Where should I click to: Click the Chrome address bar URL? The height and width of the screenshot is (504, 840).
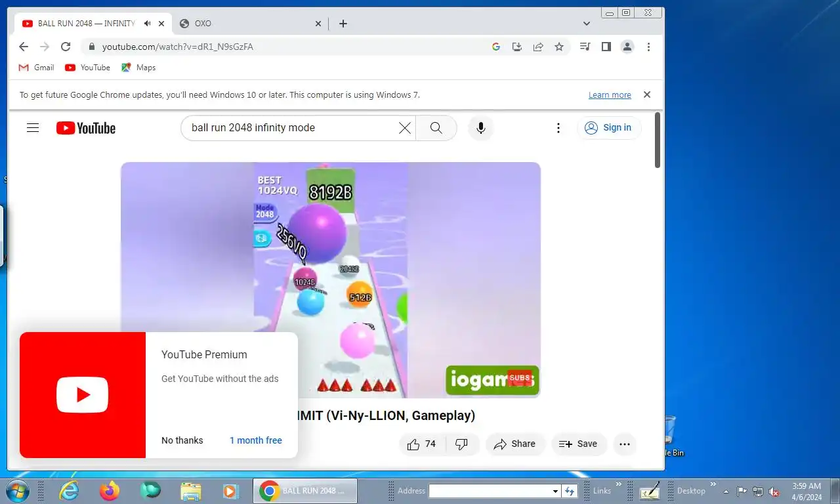(x=178, y=47)
